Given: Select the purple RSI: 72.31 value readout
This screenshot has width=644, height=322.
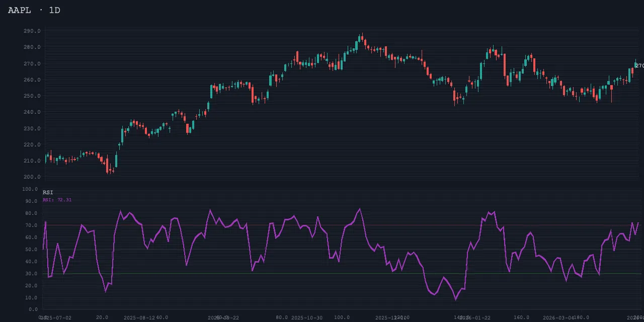Looking at the screenshot, I should tap(57, 200).
